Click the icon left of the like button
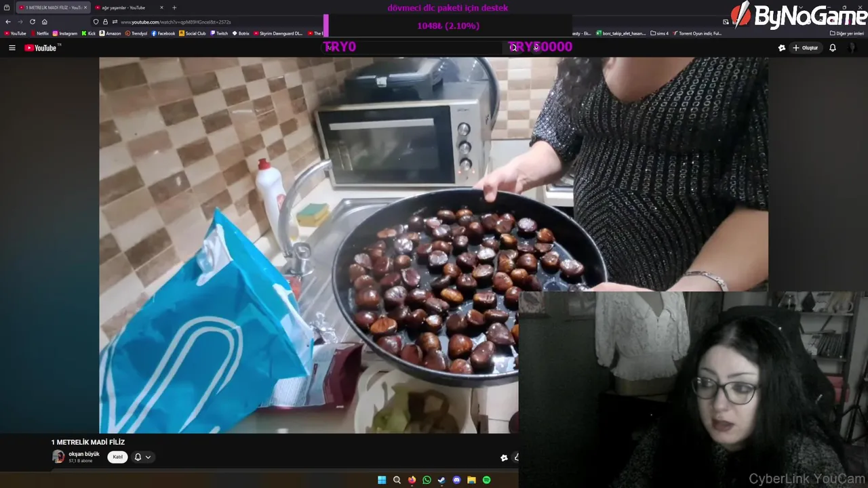This screenshot has width=868, height=488. 504,457
